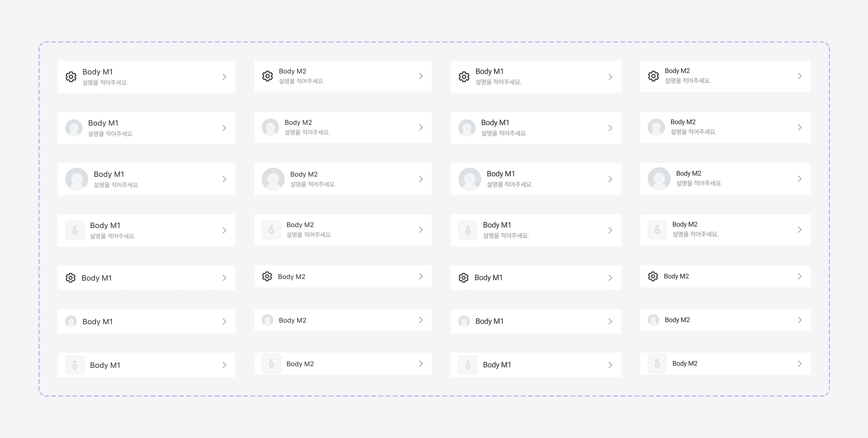
Task: Click square thumbnail on described Body M1, first column
Action: (x=75, y=231)
